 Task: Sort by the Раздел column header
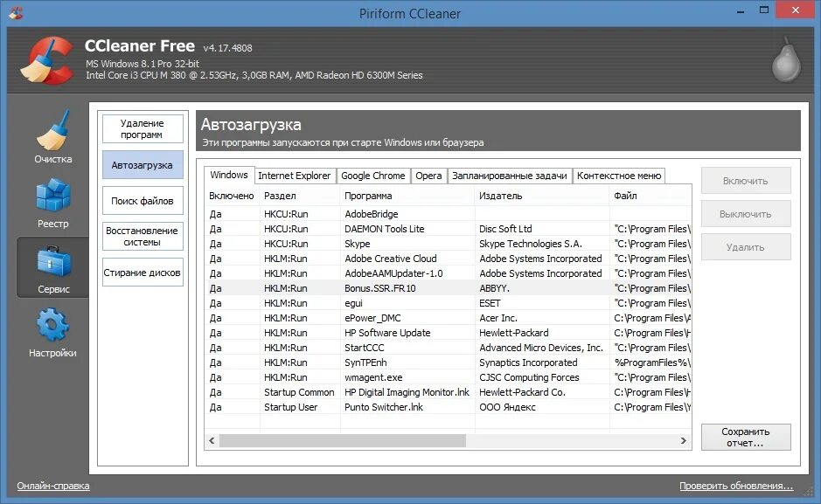[x=300, y=196]
